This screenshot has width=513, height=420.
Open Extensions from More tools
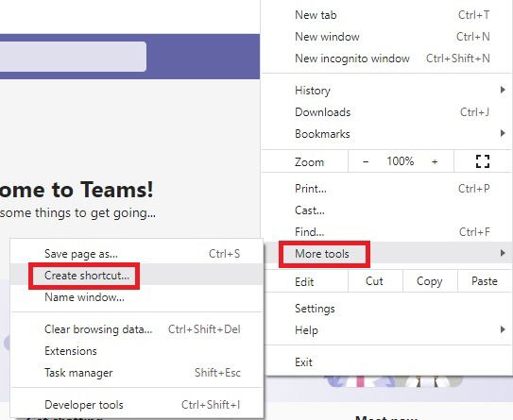coord(137,351)
